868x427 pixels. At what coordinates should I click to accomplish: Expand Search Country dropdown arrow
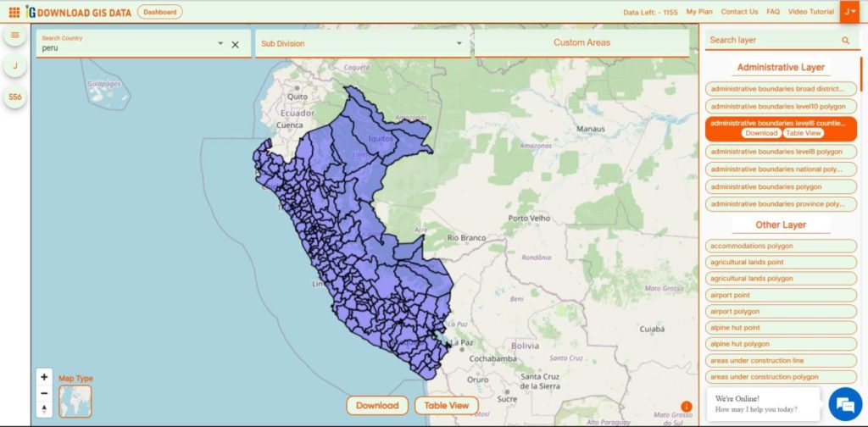pos(220,43)
